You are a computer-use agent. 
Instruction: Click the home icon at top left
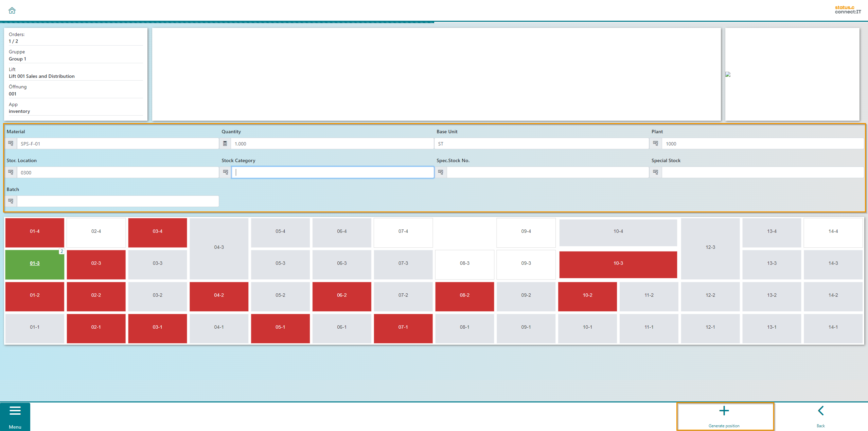[x=12, y=11]
